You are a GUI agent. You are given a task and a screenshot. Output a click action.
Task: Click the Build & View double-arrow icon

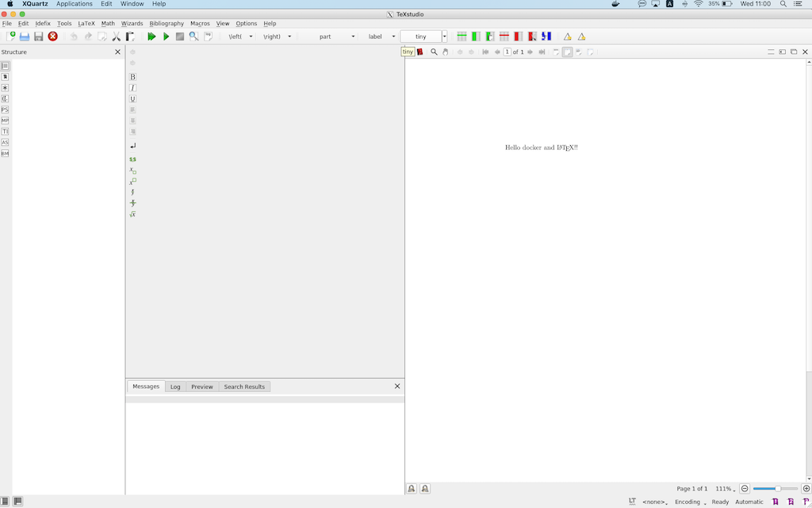pyautogui.click(x=151, y=37)
